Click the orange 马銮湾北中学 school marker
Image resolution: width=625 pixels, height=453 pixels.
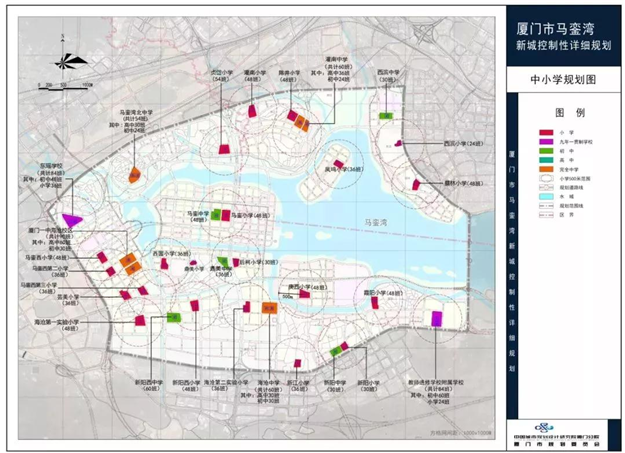(x=134, y=174)
